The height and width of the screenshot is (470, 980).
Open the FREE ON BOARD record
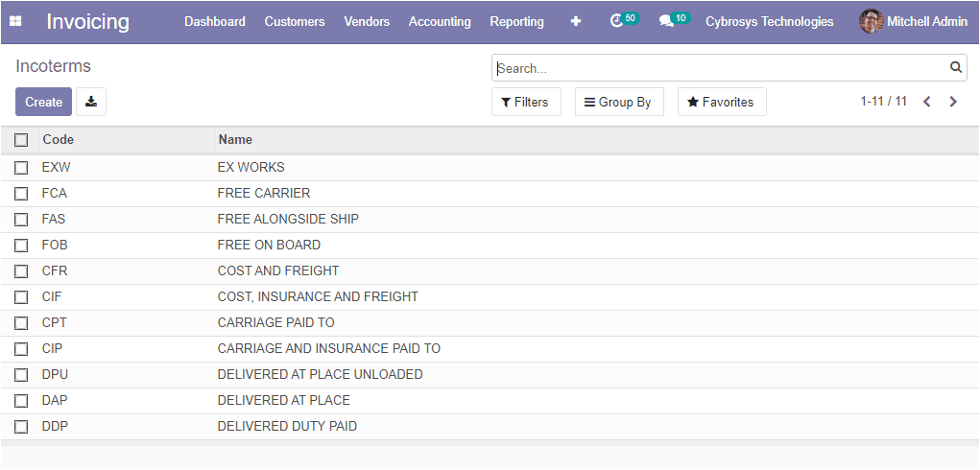pos(269,246)
